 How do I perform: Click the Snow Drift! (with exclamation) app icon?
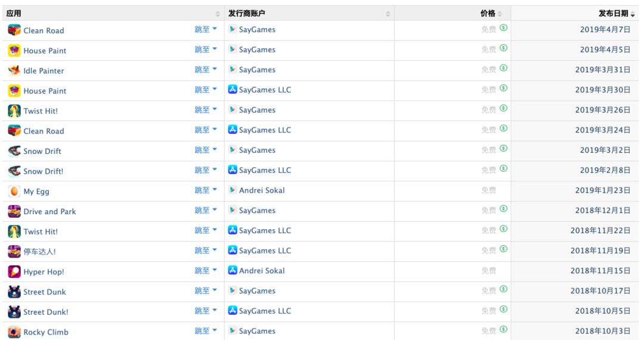[14, 171]
